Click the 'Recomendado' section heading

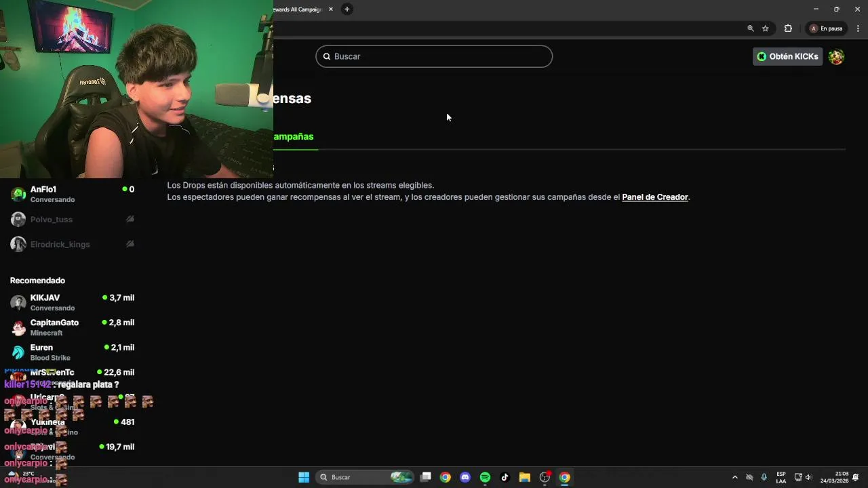37,281
